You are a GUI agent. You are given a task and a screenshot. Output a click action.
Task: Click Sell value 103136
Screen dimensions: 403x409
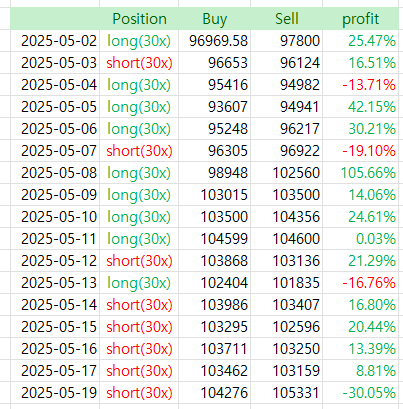click(286, 261)
